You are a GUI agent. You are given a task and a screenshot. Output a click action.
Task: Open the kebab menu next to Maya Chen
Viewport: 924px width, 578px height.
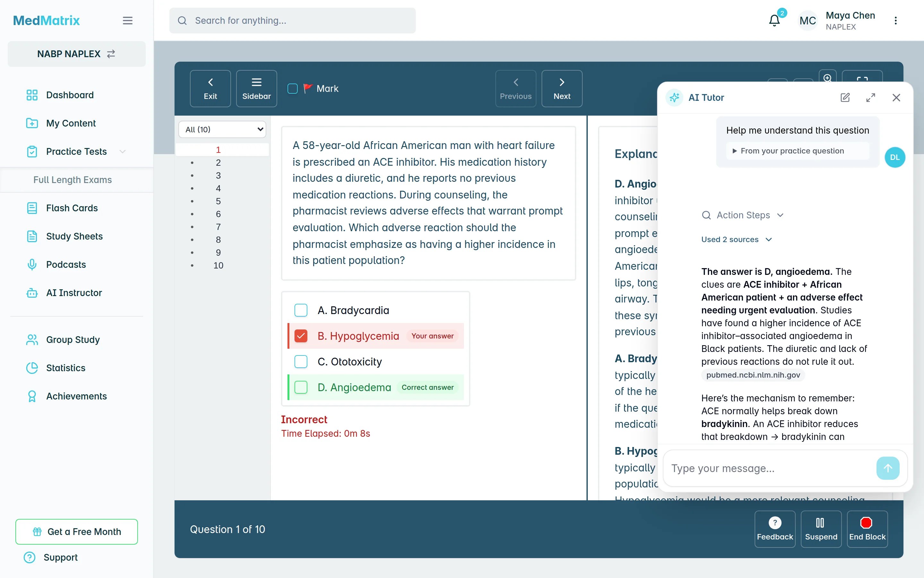(x=895, y=20)
